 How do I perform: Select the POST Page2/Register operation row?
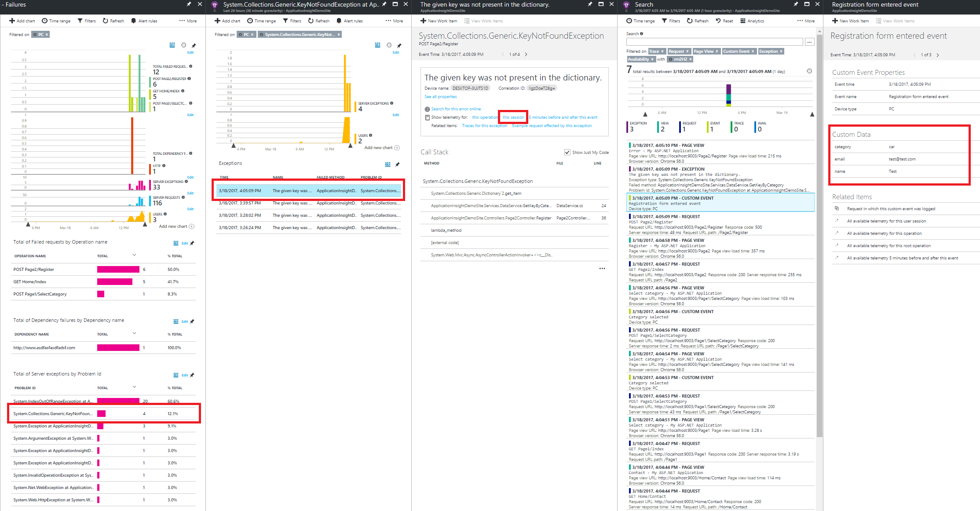click(104, 269)
